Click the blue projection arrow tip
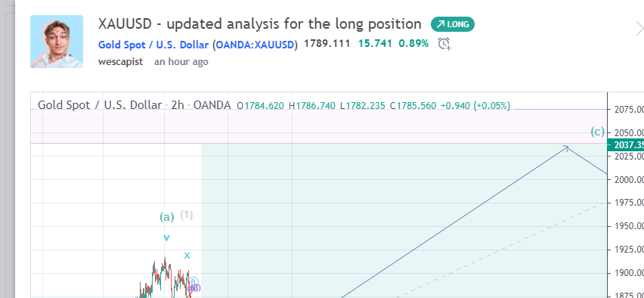The height and width of the screenshot is (298, 644). (567, 147)
